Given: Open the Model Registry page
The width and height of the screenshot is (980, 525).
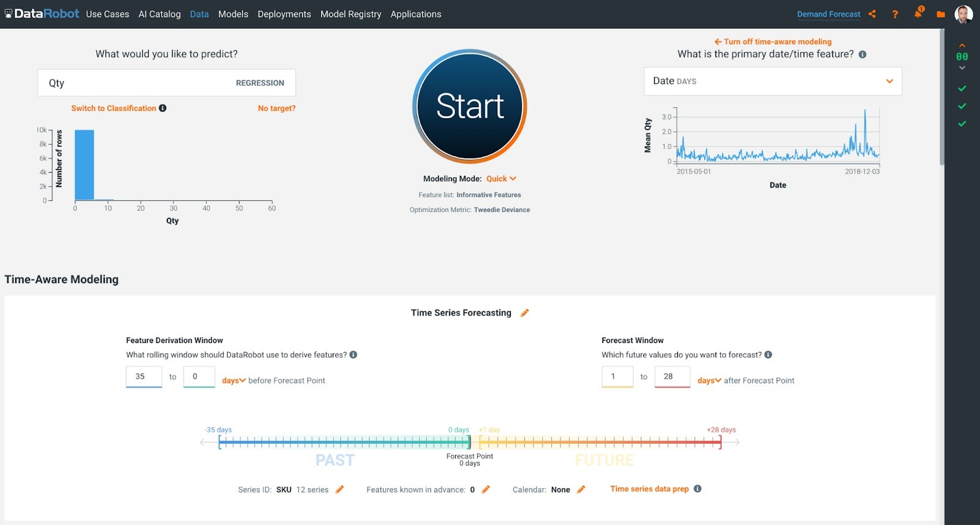Looking at the screenshot, I should pos(351,14).
